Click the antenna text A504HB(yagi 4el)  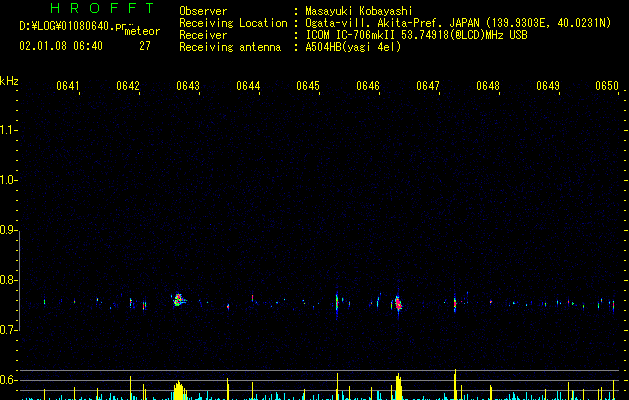[x=353, y=47]
